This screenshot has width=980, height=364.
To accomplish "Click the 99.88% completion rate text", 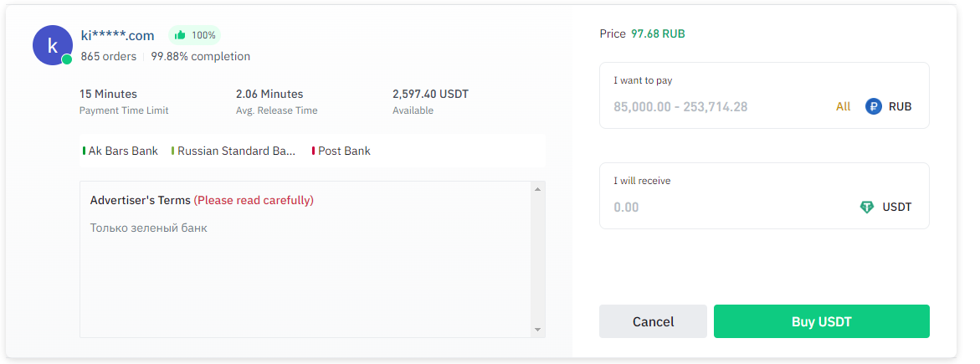I will (200, 56).
